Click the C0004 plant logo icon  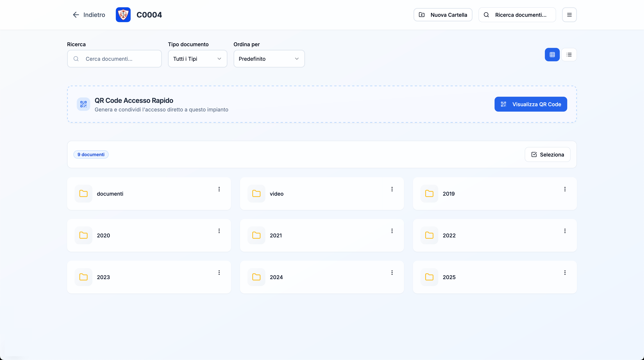click(x=123, y=15)
